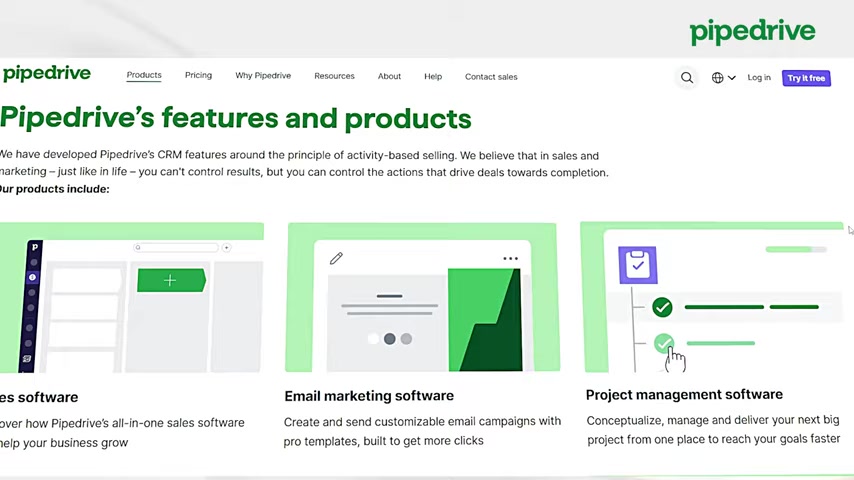Click the dark green checkmark circle icon

coord(662,307)
